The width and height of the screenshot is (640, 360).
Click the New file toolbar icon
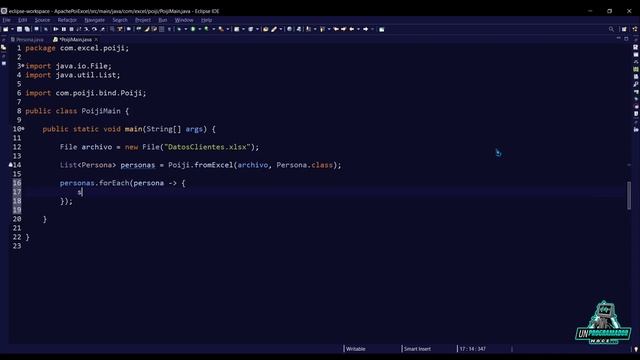click(x=6, y=29)
